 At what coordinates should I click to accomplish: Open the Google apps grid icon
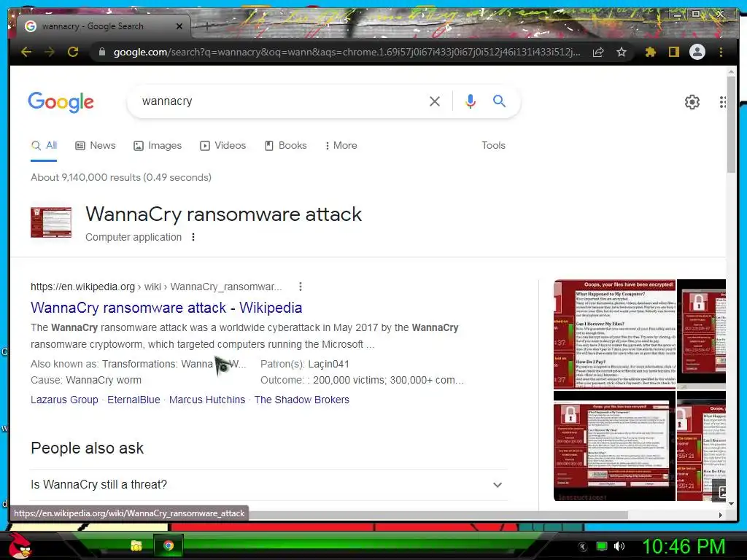click(723, 101)
